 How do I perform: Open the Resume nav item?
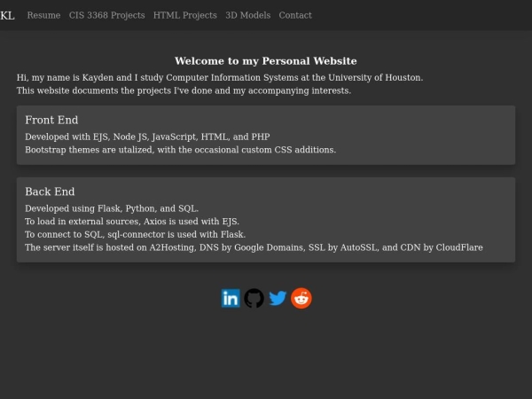(43, 15)
